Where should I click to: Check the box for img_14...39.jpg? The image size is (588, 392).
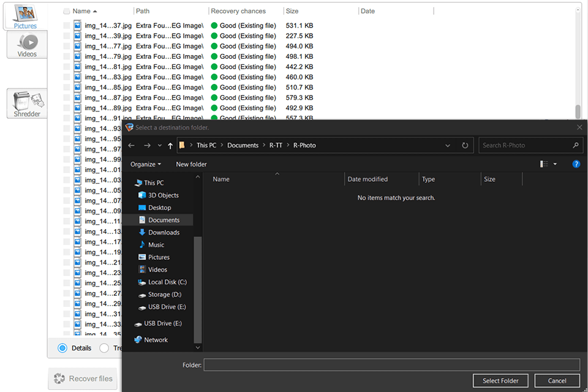click(66, 36)
